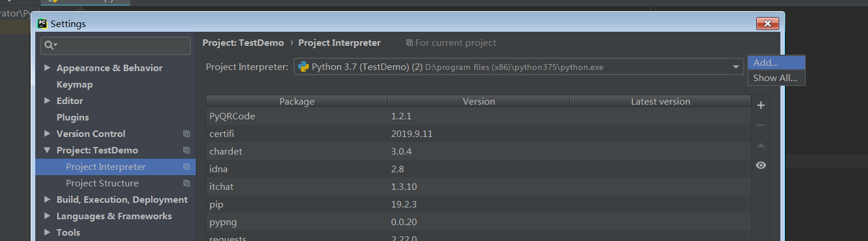
Task: Toggle the show early releases eye icon
Action: [761, 165]
